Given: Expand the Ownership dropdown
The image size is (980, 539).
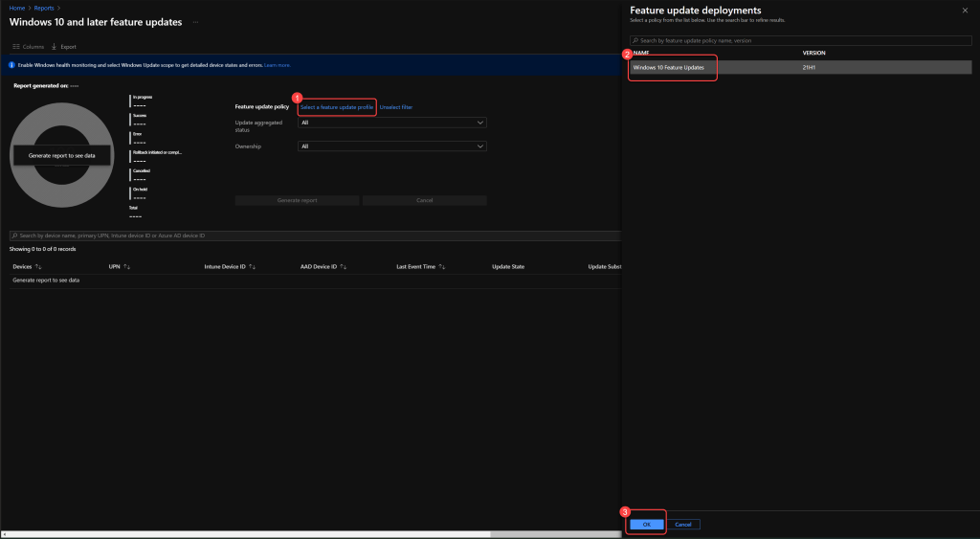Looking at the screenshot, I should tap(392, 146).
